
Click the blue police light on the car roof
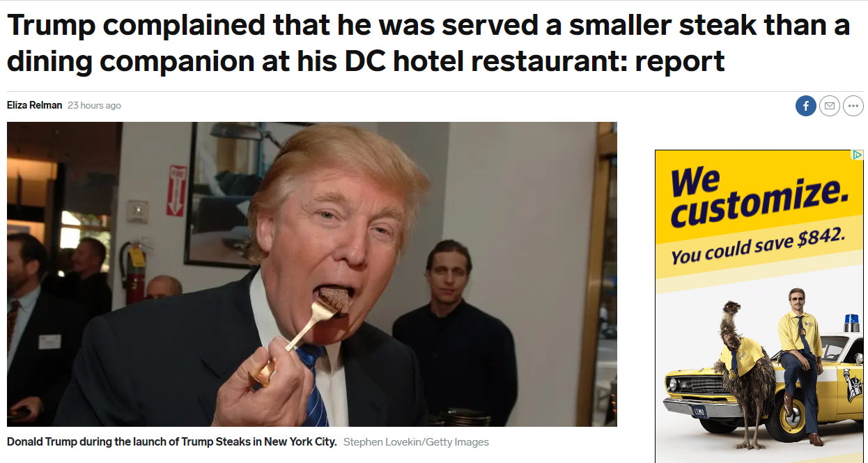coord(852,323)
